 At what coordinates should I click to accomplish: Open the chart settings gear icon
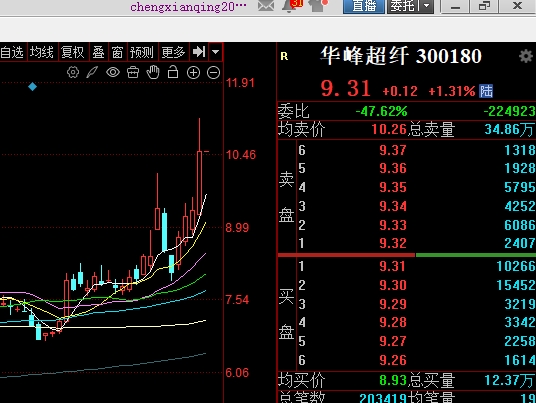tap(73, 72)
